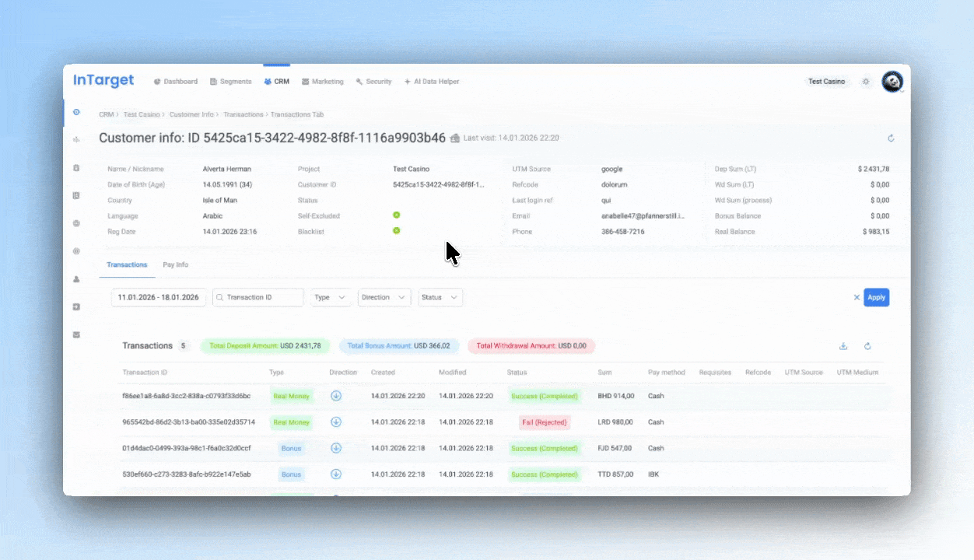
Task: Click the envelope icon in left sidebar
Action: pyautogui.click(x=76, y=334)
